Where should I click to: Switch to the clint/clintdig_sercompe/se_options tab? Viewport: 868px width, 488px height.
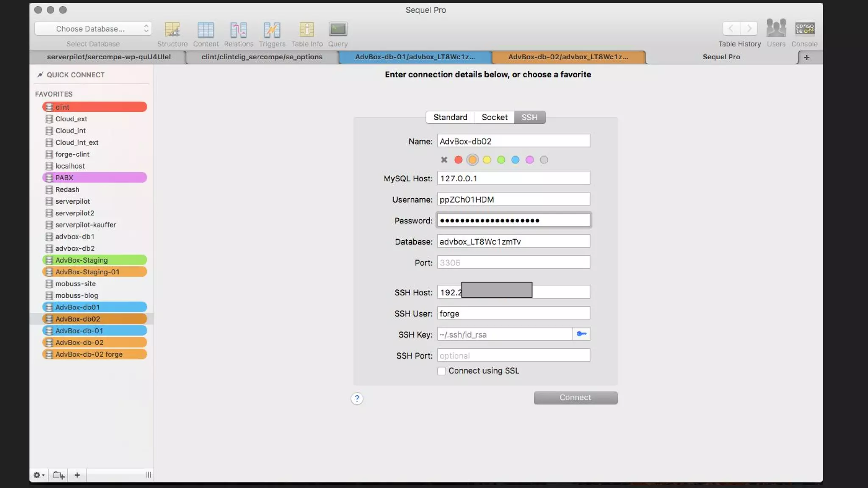pyautogui.click(x=262, y=57)
